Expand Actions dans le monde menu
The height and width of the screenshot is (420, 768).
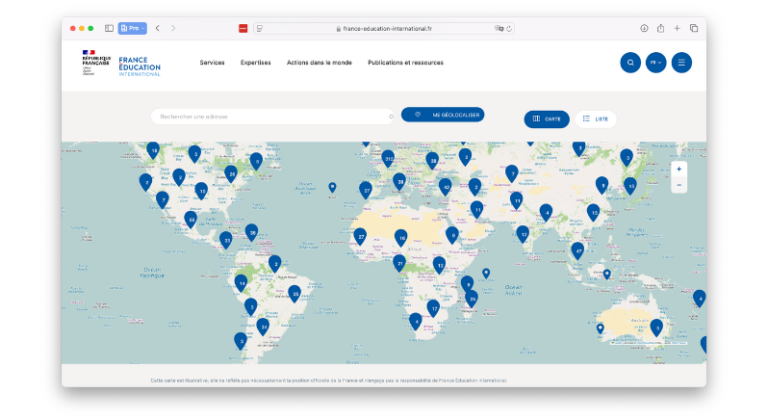tap(319, 62)
